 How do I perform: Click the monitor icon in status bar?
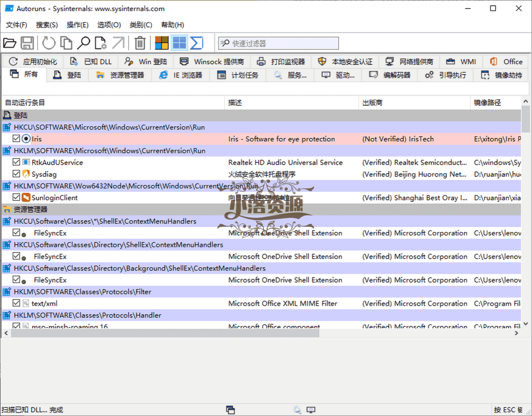[x=311, y=410]
